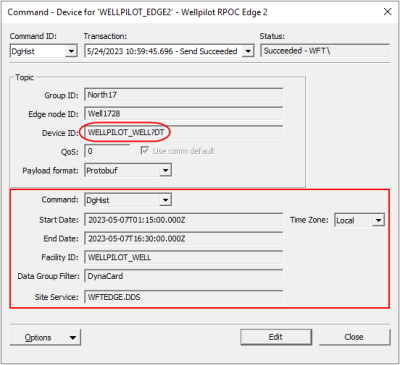
Task: Click the Data Group Filter field DynaCard
Action: (183, 276)
